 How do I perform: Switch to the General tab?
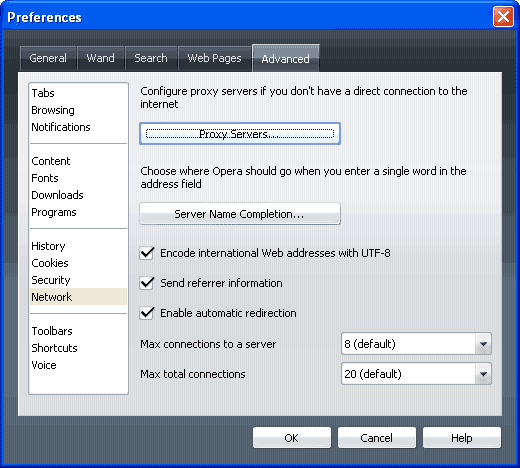tap(48, 58)
